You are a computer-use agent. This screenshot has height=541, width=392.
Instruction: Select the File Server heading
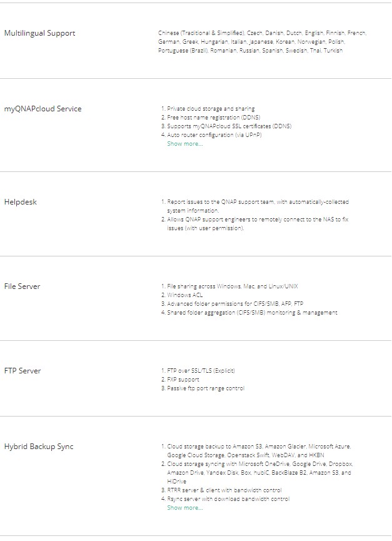[22, 286]
